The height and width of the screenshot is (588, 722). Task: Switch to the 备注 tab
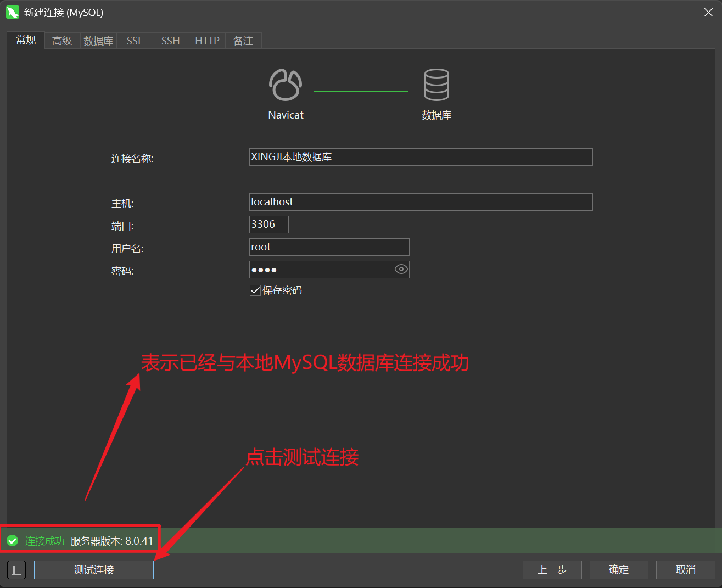pyautogui.click(x=243, y=41)
